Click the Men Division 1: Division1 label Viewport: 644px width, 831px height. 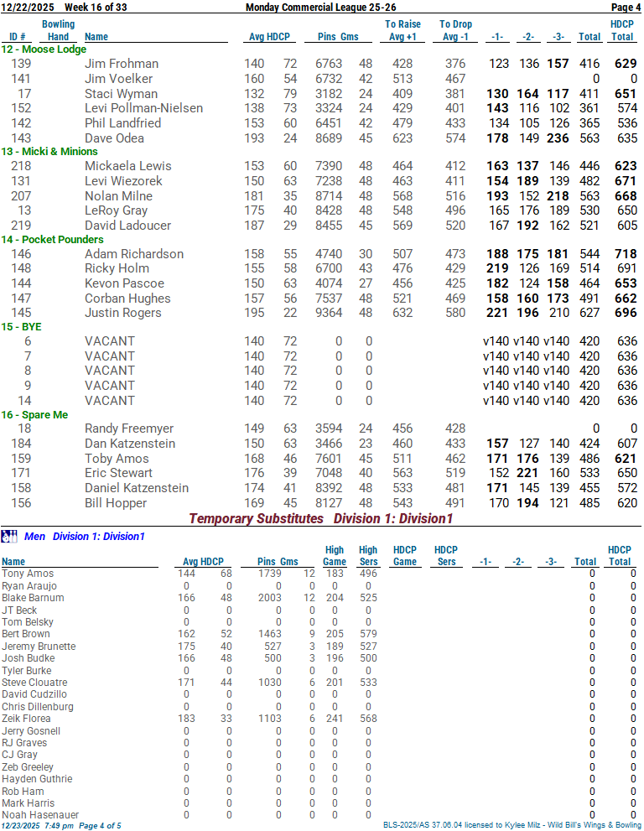click(85, 537)
